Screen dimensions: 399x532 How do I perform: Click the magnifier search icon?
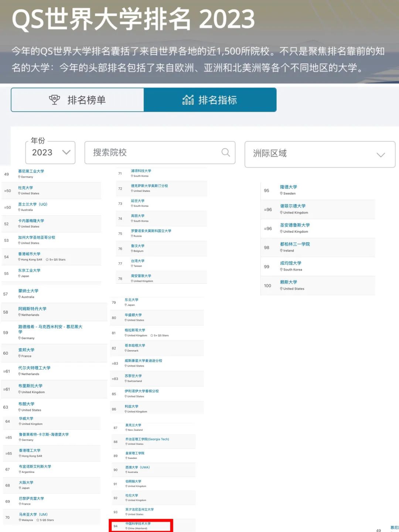click(225, 152)
